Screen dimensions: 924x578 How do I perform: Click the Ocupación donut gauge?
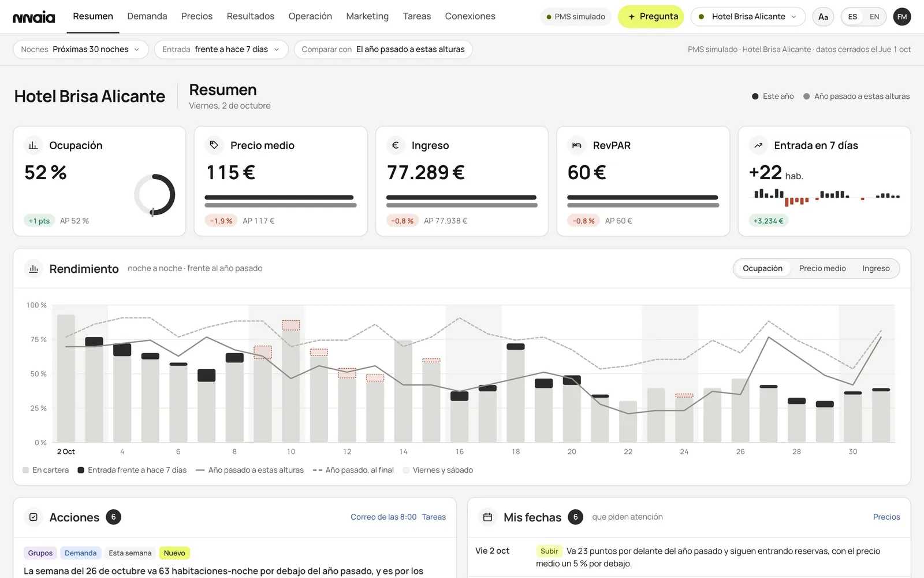154,195
